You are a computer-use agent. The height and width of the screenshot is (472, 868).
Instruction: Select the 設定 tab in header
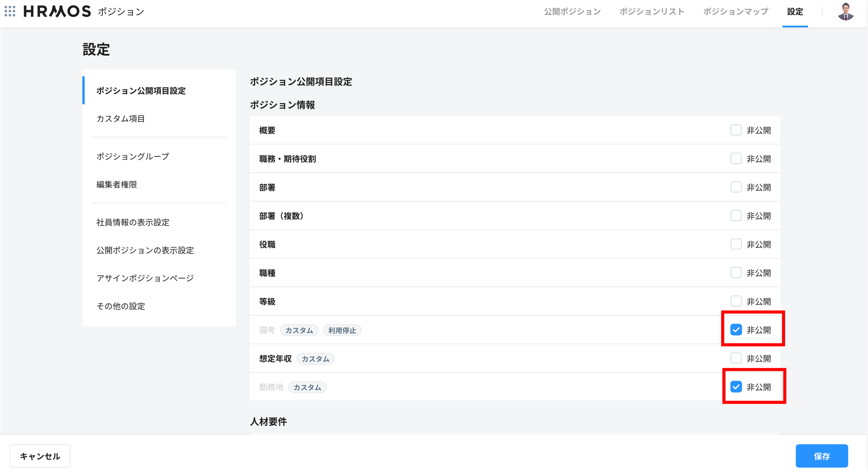pos(794,12)
